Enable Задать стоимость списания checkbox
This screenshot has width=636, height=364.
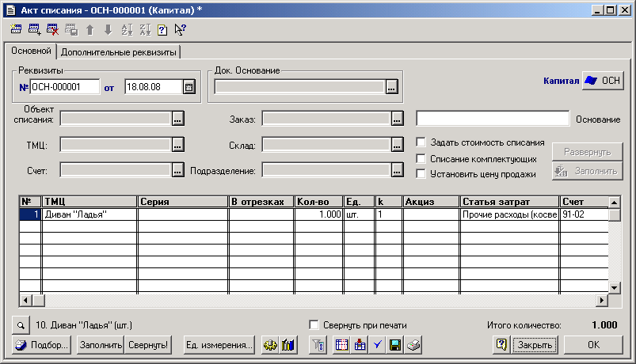tap(421, 142)
